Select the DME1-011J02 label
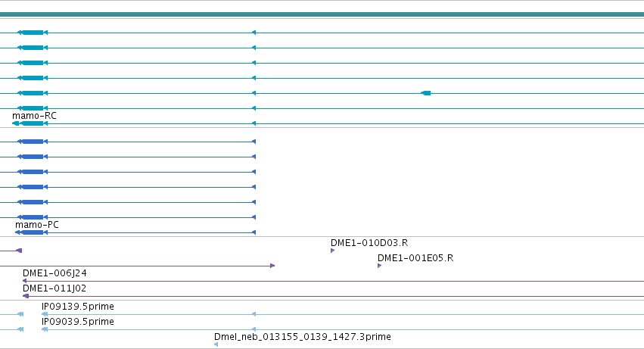644x349 pixels. pyautogui.click(x=54, y=288)
